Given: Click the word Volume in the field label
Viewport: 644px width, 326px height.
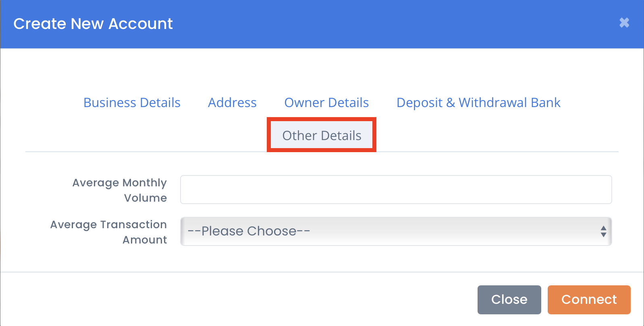Looking at the screenshot, I should 145,198.
